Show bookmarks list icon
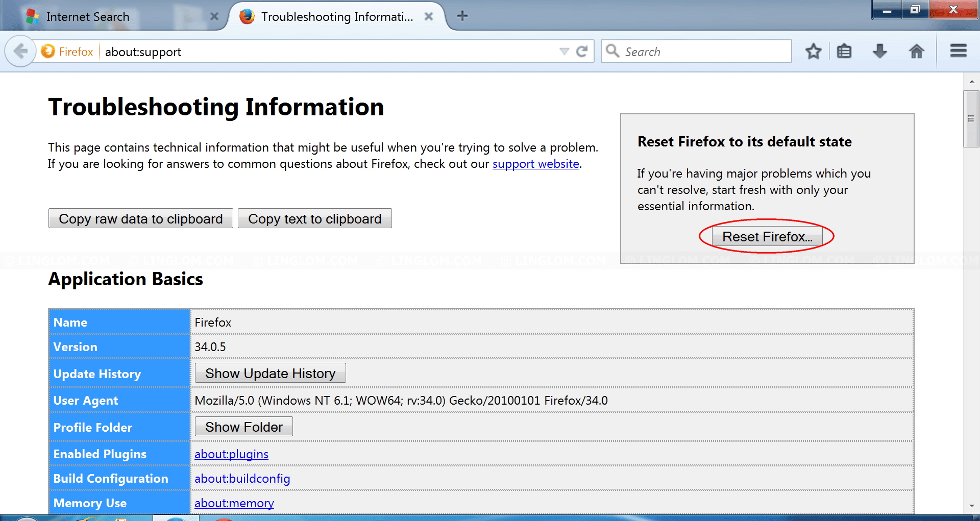 (x=844, y=51)
